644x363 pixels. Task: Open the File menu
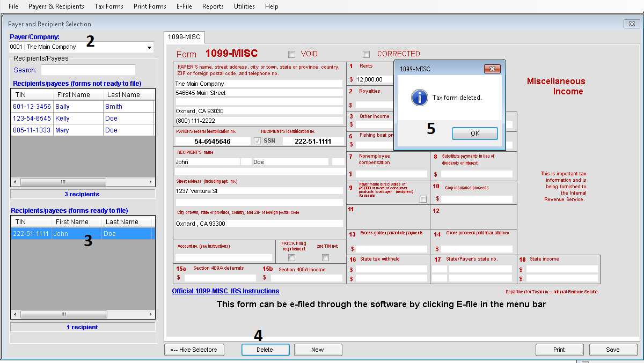tap(13, 6)
